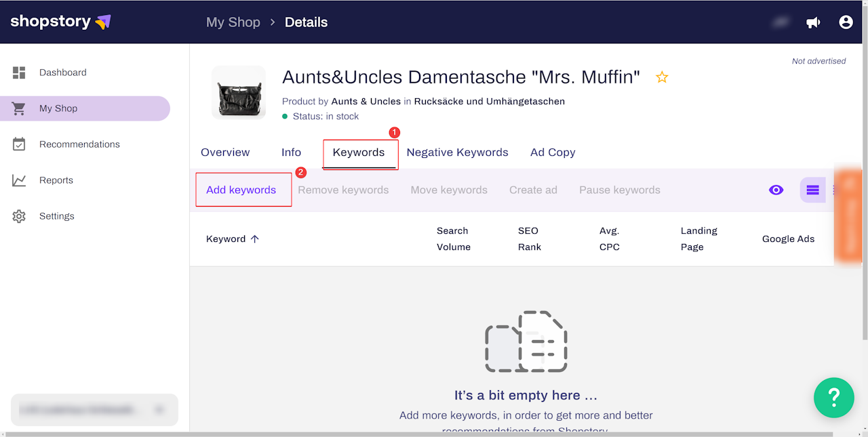868x437 pixels.
Task: Click the My Shop cart icon
Action: (19, 108)
